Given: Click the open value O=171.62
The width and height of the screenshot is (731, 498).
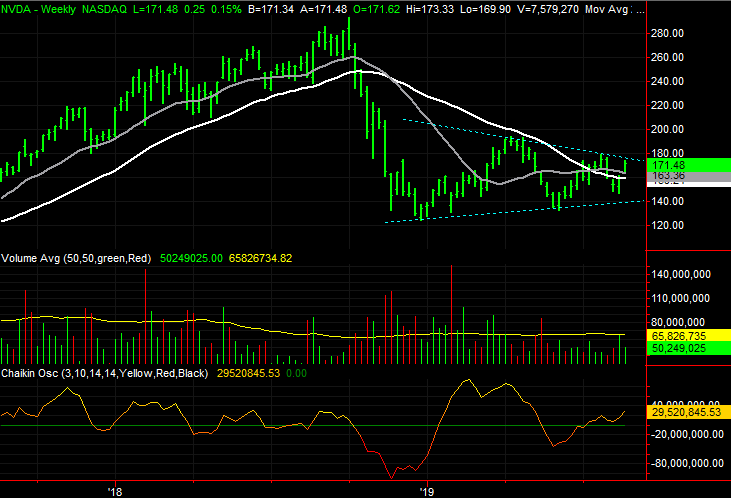Looking at the screenshot, I should point(377,9).
